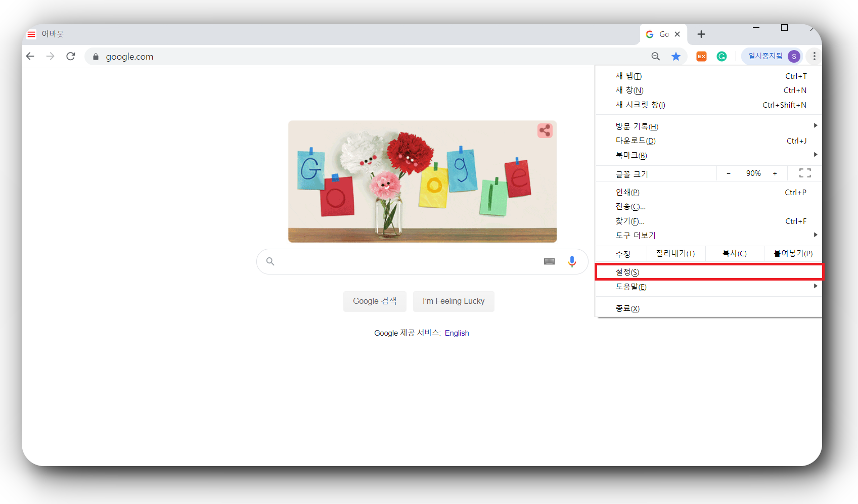Viewport: 858px width, 504px height.
Task: Click the Google 검색 button
Action: (x=375, y=301)
